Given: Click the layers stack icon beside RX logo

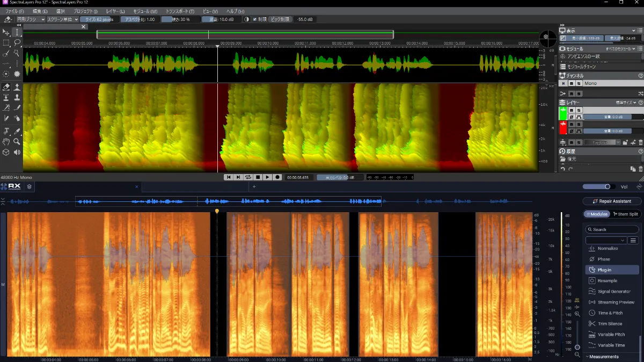Looking at the screenshot, I should 30,186.
